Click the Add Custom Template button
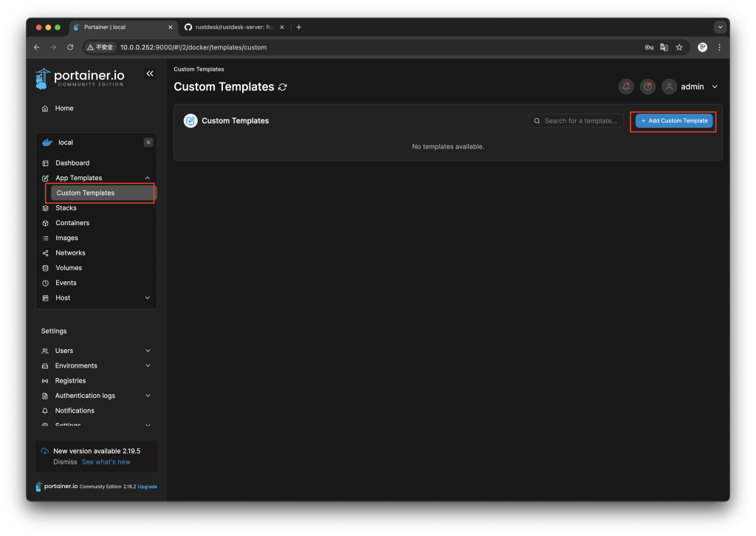The image size is (756, 536). pyautogui.click(x=673, y=121)
